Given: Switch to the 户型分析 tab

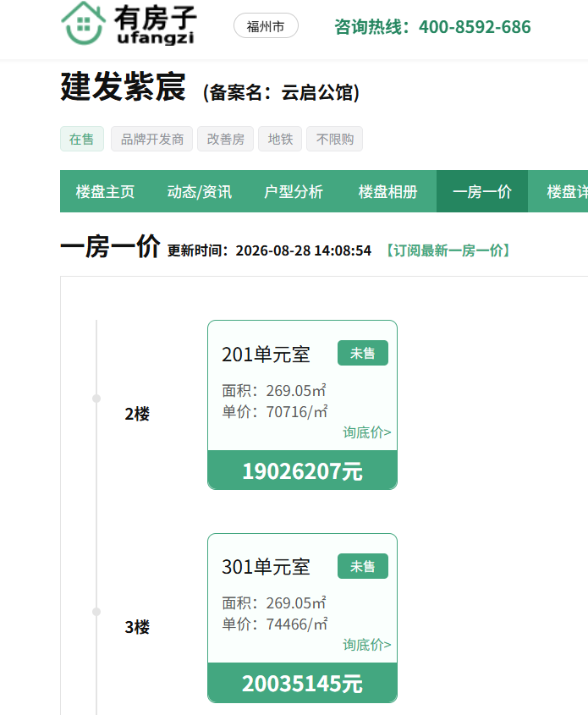Looking at the screenshot, I should tap(294, 191).
